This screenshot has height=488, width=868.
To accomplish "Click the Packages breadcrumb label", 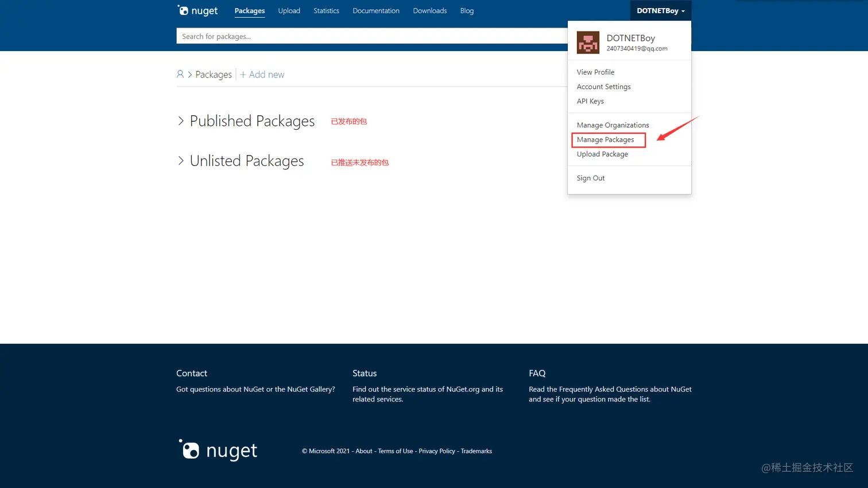I will tap(214, 75).
